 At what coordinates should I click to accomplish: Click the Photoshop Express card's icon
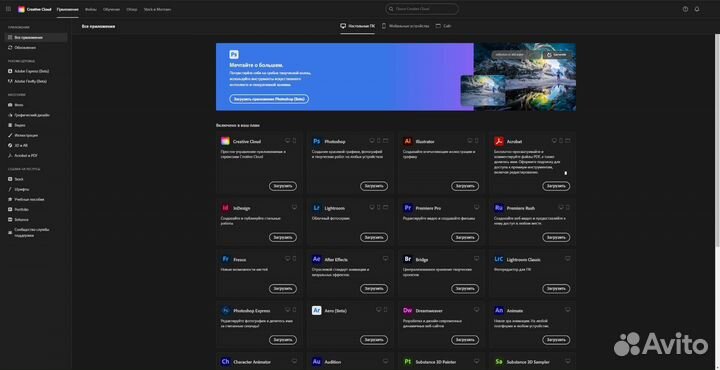click(x=225, y=310)
